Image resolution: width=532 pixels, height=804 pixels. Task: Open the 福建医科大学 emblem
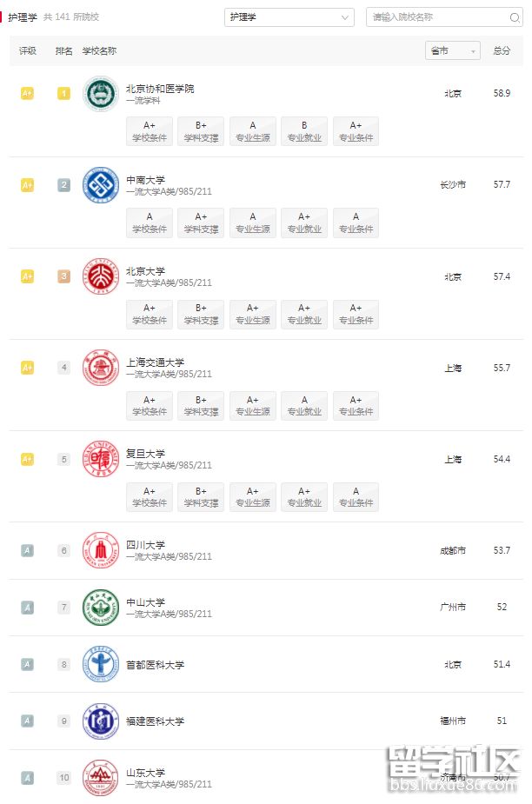pyautogui.click(x=101, y=721)
